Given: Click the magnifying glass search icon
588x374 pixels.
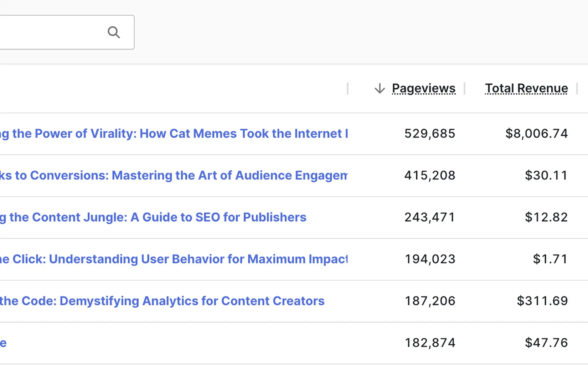Looking at the screenshot, I should point(114,32).
